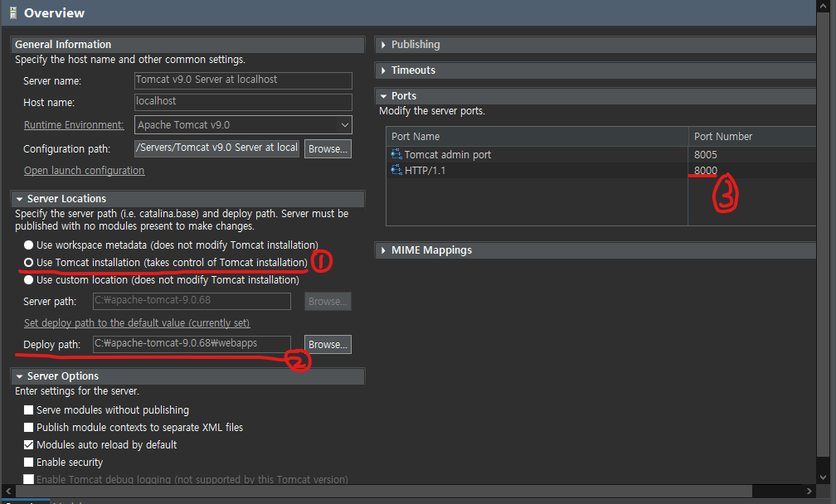The width and height of the screenshot is (836, 504).
Task: Click the Host name input field
Action: (243, 102)
